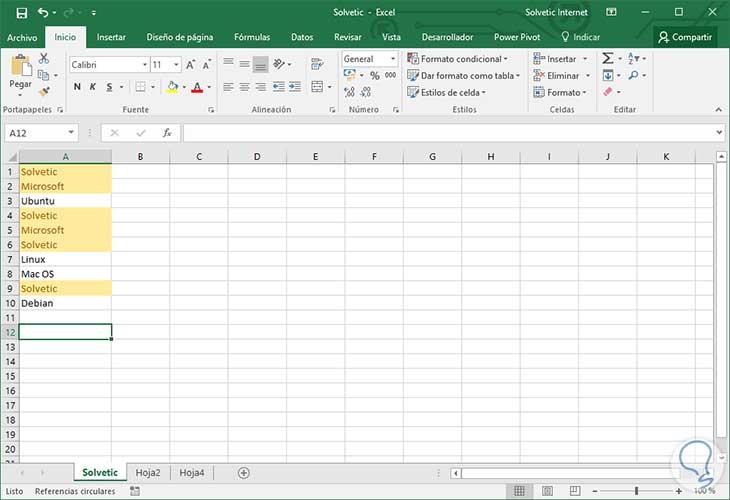
Task: Decrease font size with the small A
Action: click(x=207, y=65)
